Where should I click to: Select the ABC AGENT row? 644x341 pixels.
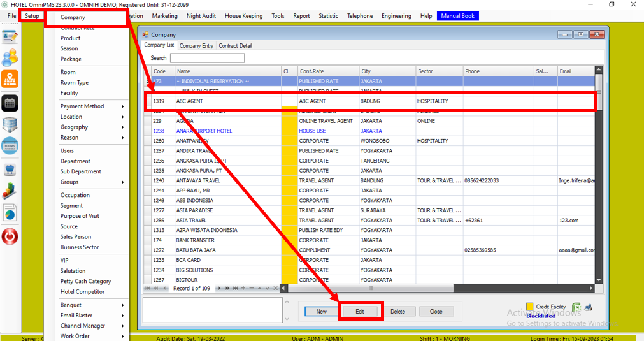[369, 101]
